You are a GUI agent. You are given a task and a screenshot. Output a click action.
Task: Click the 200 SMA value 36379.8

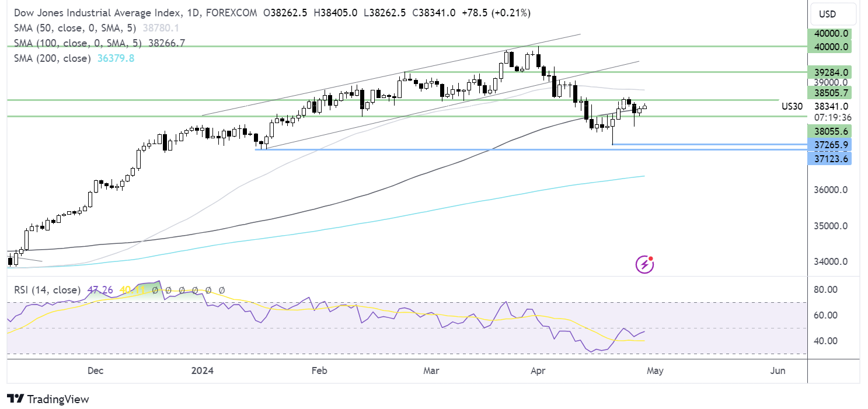[x=114, y=58]
